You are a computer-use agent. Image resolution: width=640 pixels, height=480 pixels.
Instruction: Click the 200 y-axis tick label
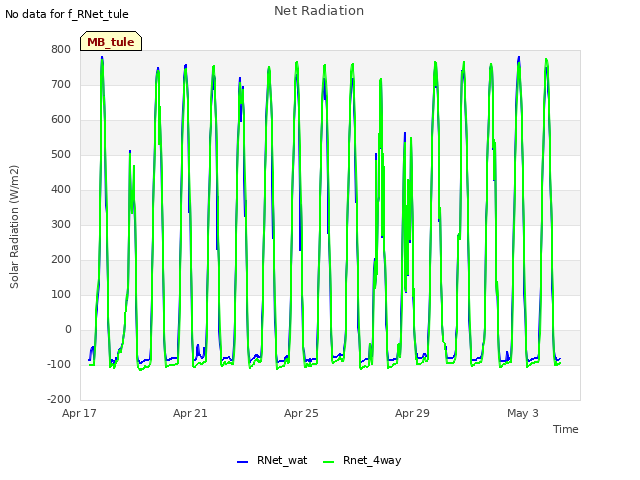click(x=61, y=260)
